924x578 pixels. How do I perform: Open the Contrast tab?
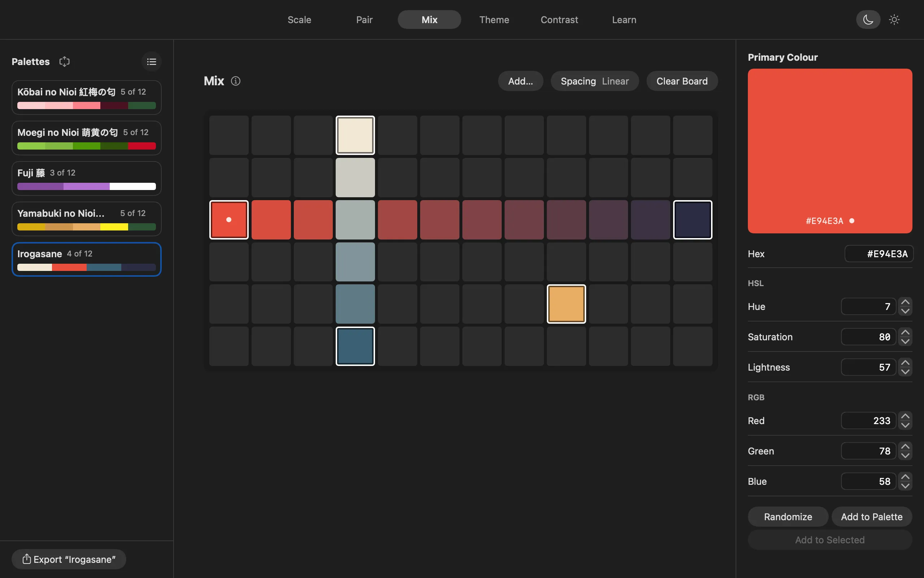click(559, 20)
